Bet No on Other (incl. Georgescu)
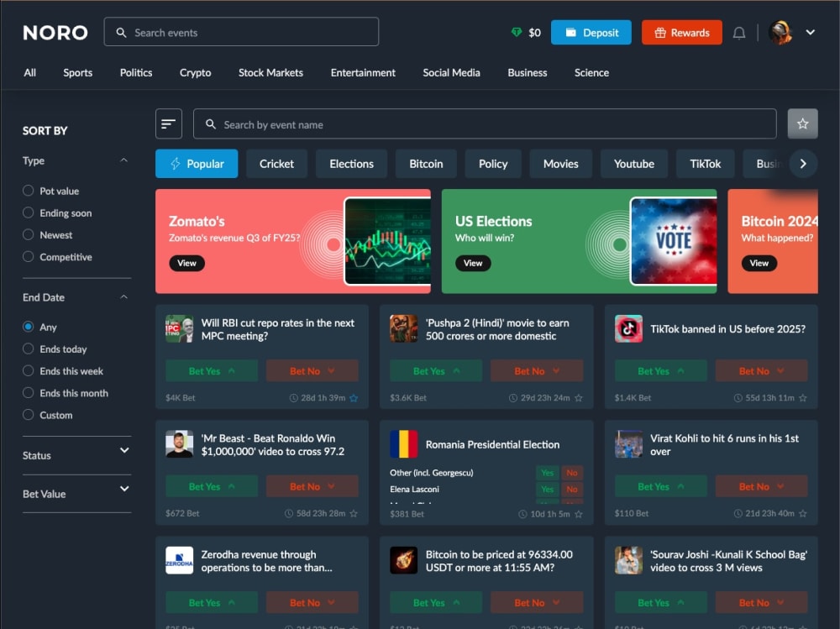Viewport: 840px width, 629px height. [x=572, y=473]
